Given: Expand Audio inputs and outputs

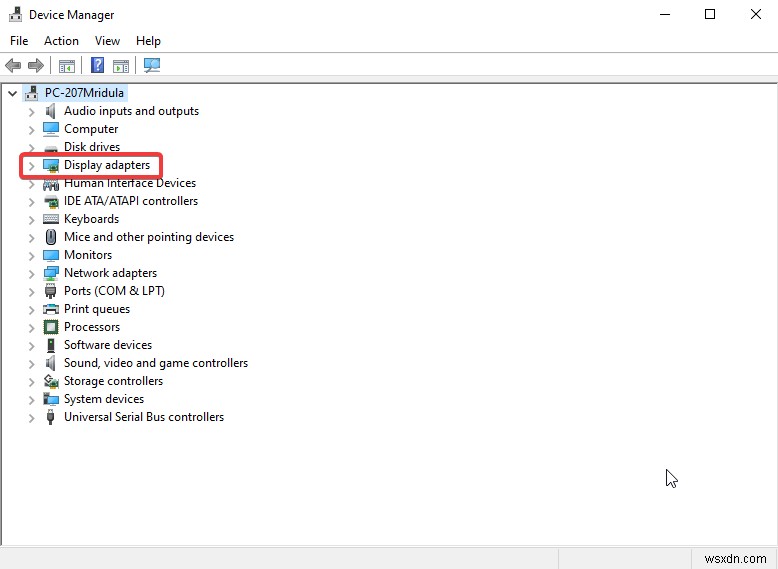Looking at the screenshot, I should pyautogui.click(x=31, y=112).
